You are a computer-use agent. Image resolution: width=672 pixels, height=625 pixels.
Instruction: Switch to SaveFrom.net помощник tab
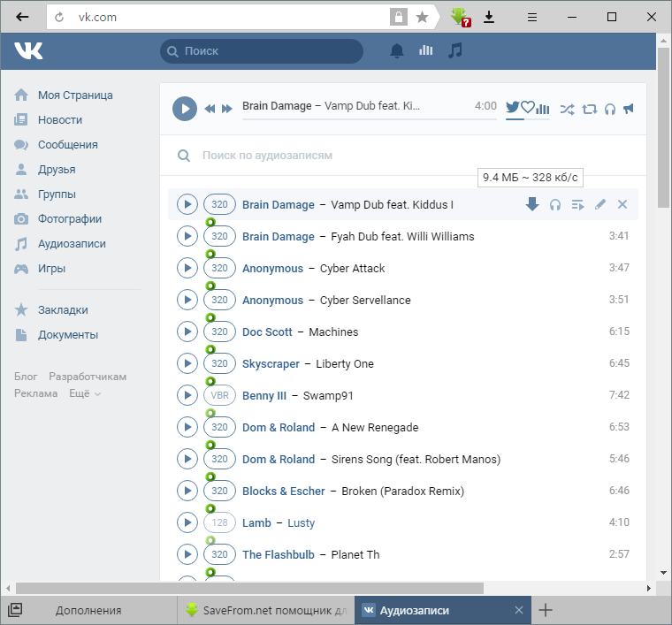[266, 610]
